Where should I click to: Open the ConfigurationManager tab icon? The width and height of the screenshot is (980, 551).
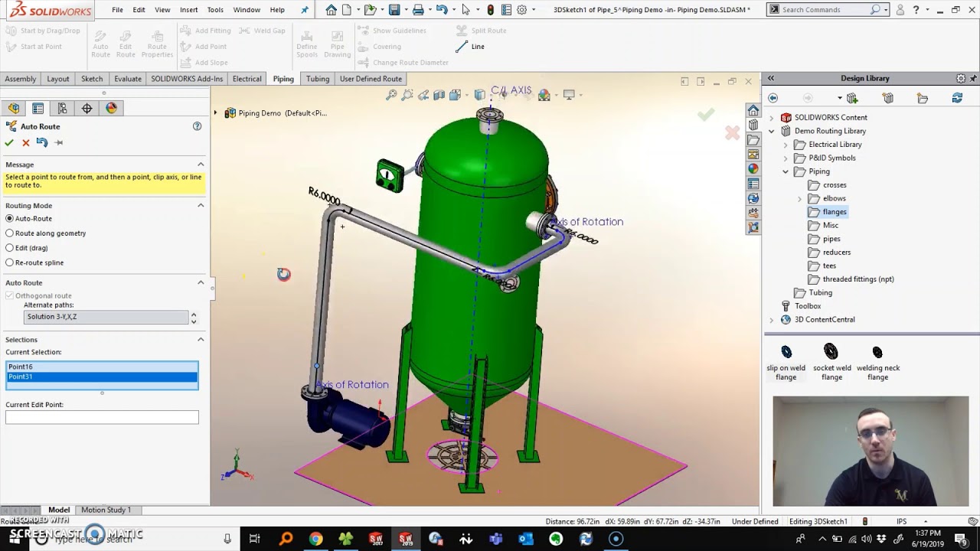point(62,108)
